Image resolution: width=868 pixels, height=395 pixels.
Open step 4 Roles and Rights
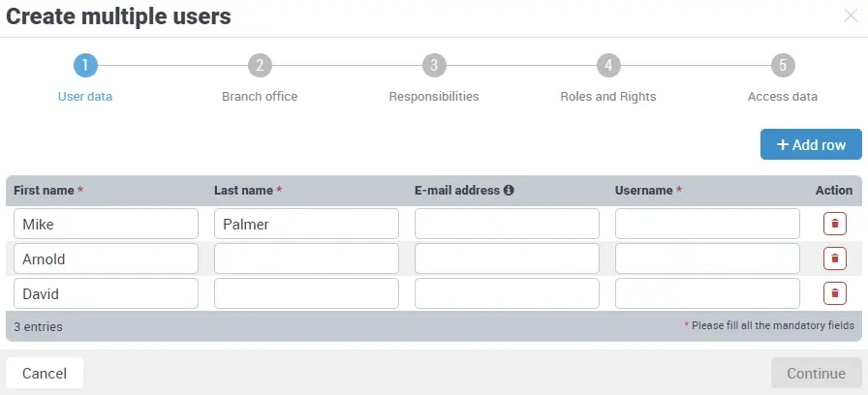coord(608,66)
